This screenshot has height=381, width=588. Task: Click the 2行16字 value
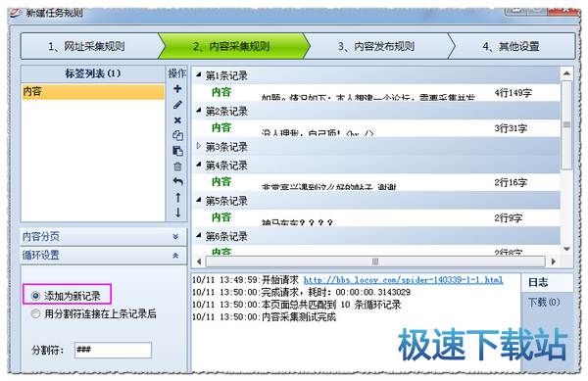coord(511,182)
